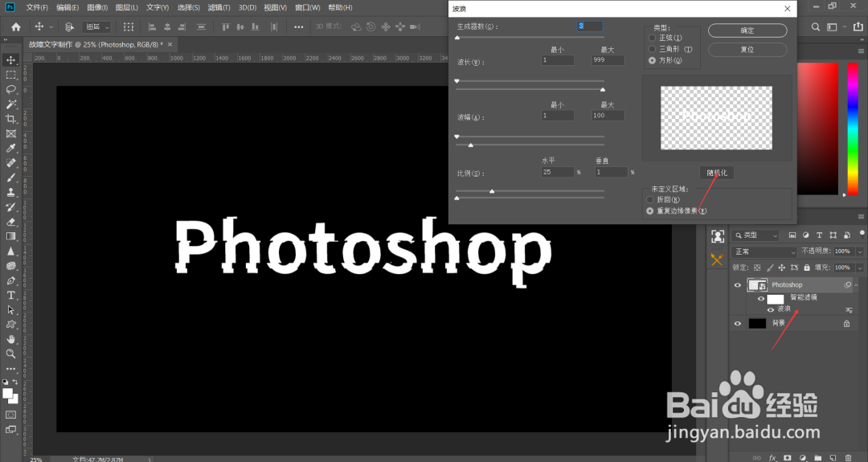The width and height of the screenshot is (868, 462).
Task: Open the 视图(V) menu
Action: coord(275,8)
